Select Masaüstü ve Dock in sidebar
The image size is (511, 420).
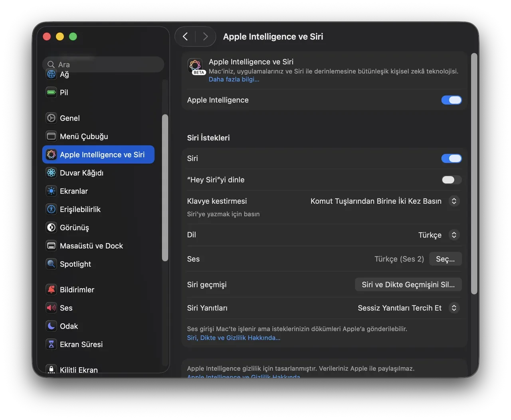[x=91, y=246]
